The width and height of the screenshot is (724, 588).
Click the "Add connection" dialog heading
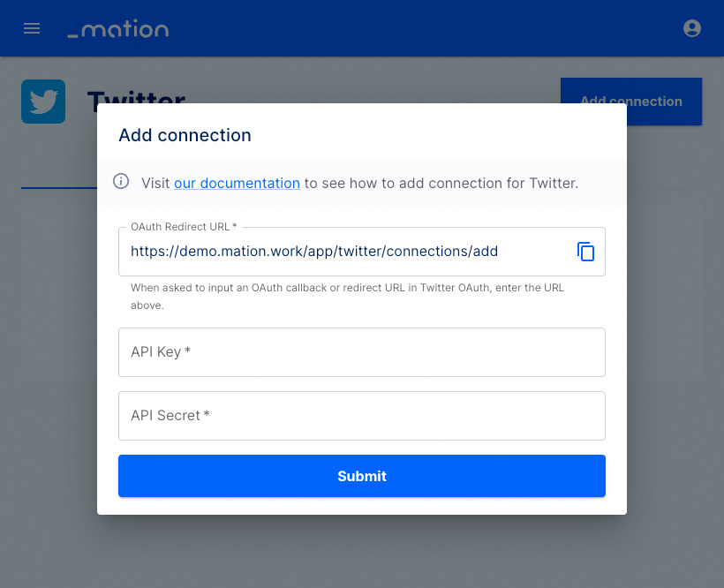(185, 135)
